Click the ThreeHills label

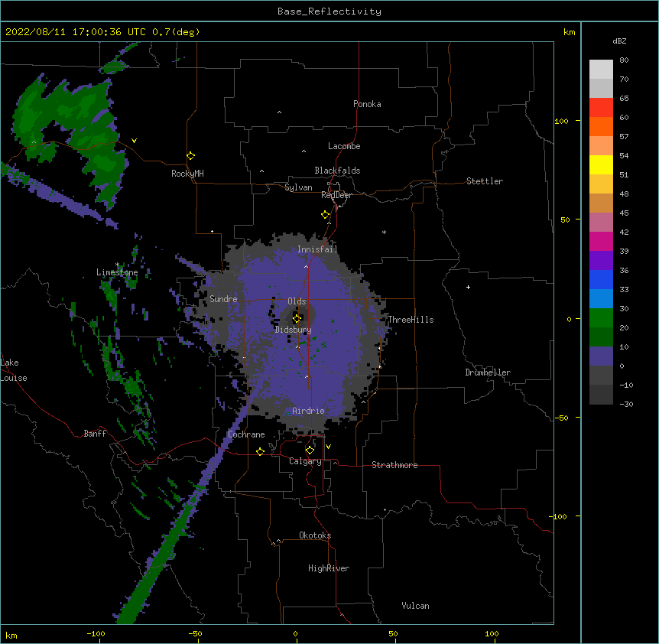point(411,320)
